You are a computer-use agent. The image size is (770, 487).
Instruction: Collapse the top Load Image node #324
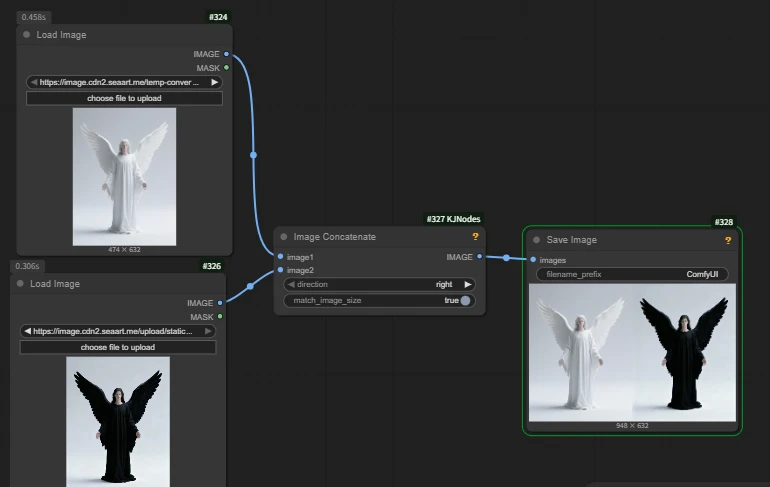(x=26, y=35)
